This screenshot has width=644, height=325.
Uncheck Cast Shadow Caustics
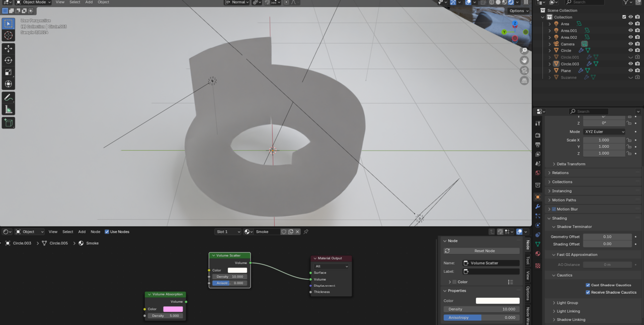point(588,285)
